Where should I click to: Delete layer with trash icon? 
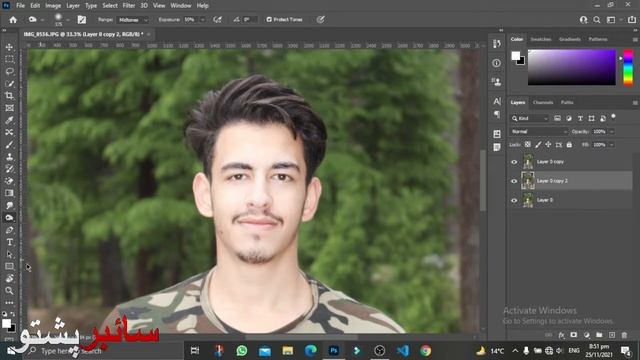point(624,335)
